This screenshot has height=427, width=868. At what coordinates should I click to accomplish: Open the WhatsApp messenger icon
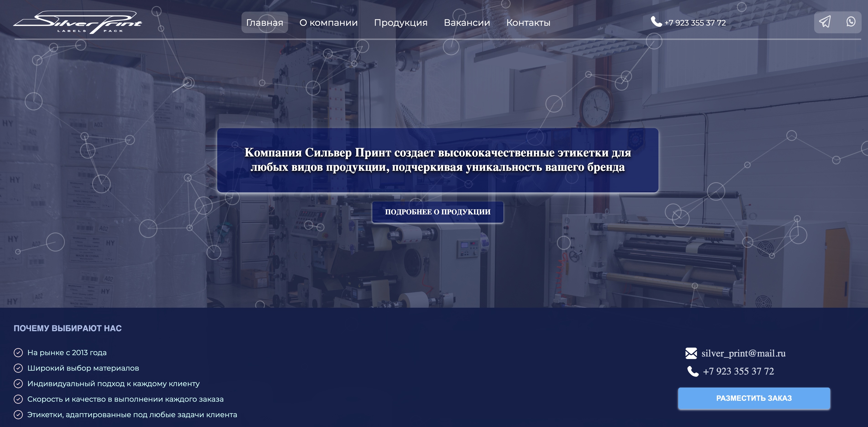(x=851, y=22)
